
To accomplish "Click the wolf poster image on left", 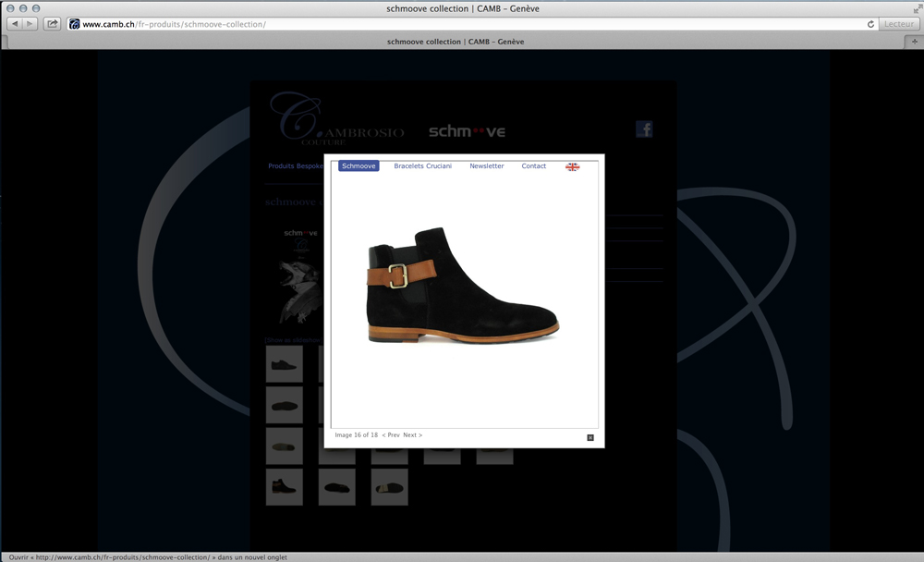I will click(x=300, y=276).
